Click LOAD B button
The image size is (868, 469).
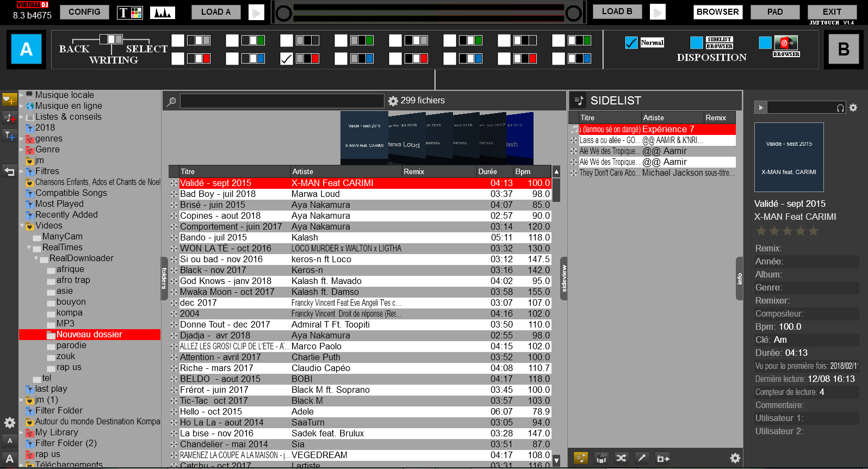click(617, 11)
